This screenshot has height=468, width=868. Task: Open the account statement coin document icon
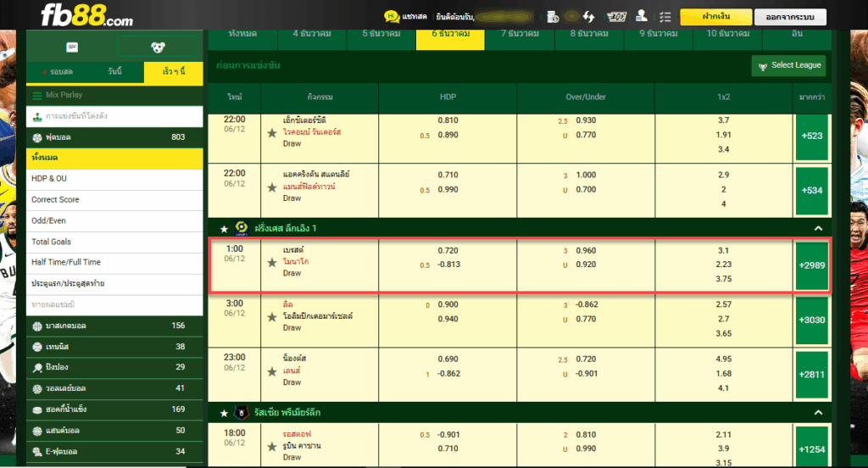(x=553, y=17)
